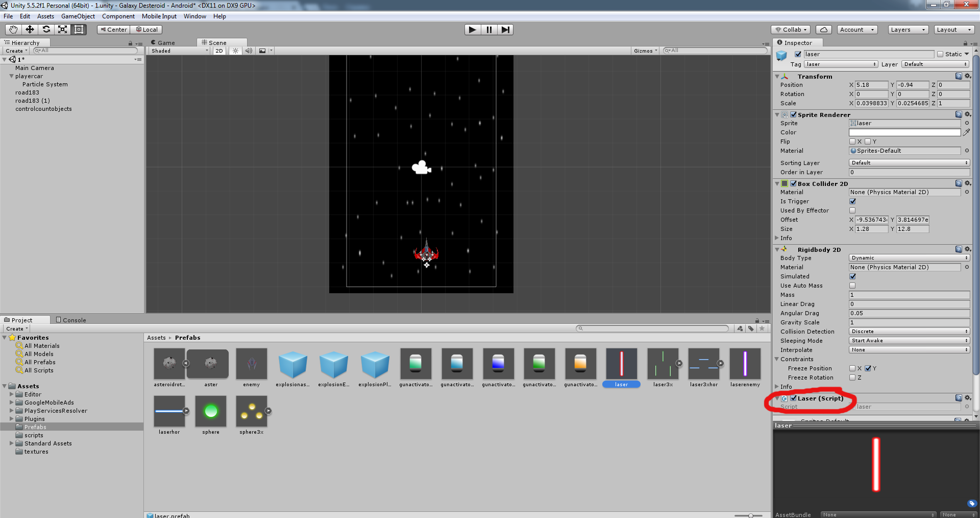Select the Hand tool
This screenshot has height=518, width=980.
click(x=13, y=30)
